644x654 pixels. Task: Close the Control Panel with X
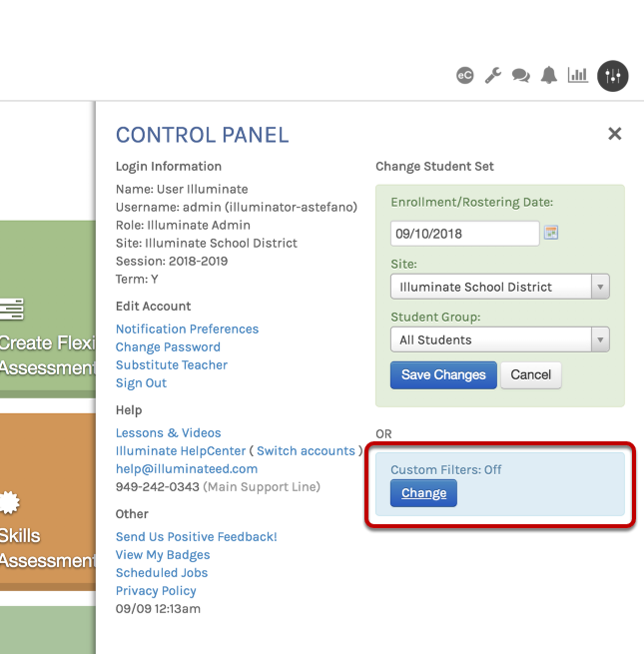coord(615,134)
